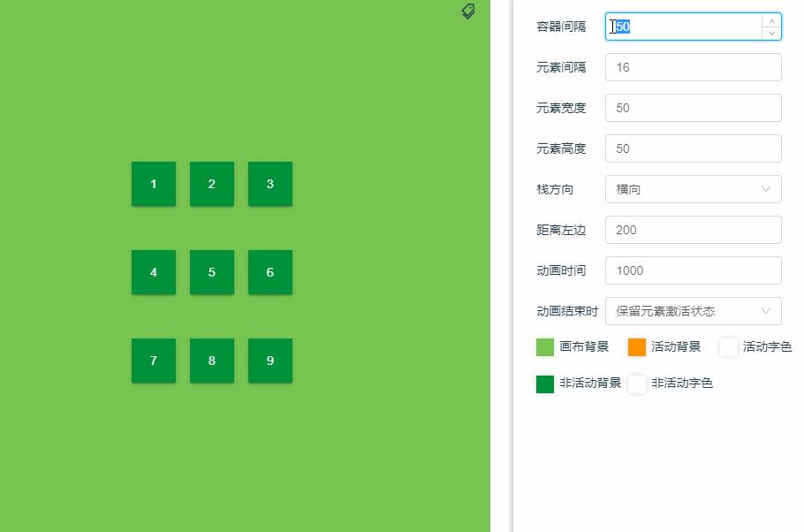804x532 pixels.
Task: Click the 动画时间 label
Action: click(561, 270)
